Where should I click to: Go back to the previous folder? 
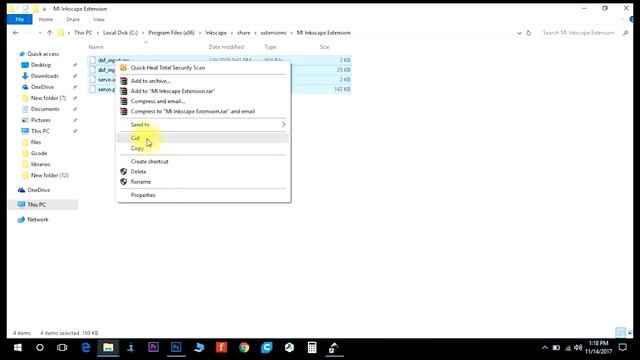pos(16,33)
